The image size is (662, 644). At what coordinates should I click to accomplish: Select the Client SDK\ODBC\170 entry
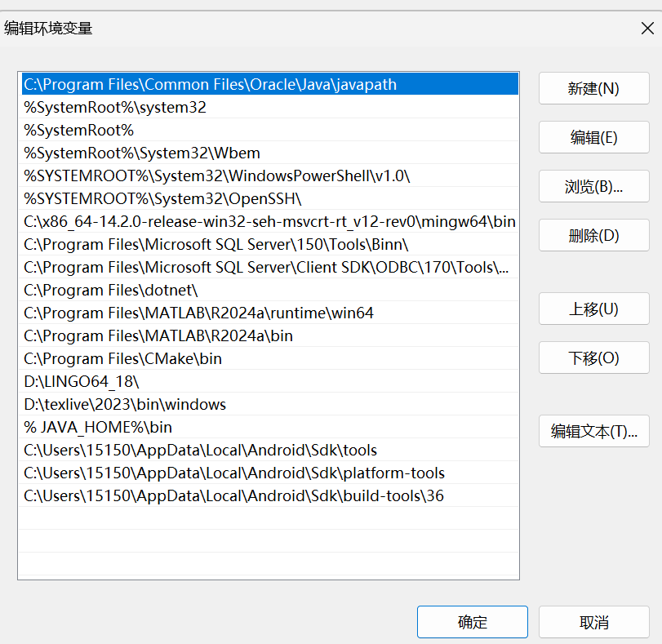(x=270, y=266)
